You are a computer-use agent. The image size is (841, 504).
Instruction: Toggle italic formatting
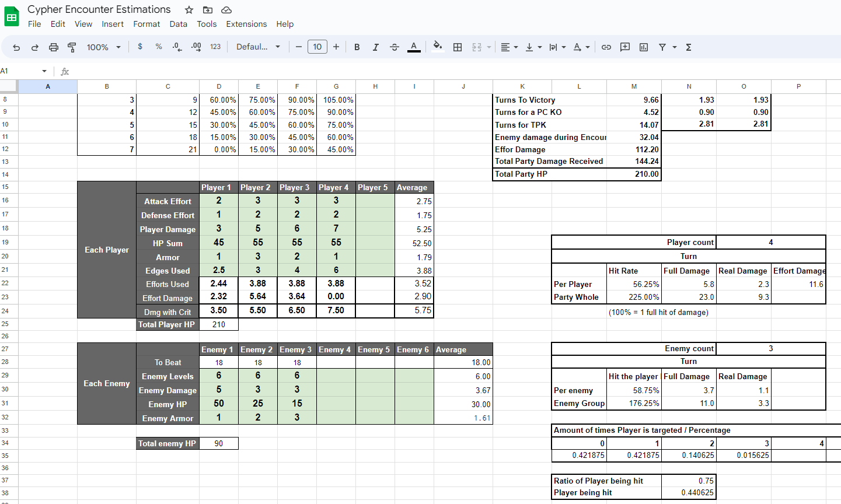click(375, 47)
